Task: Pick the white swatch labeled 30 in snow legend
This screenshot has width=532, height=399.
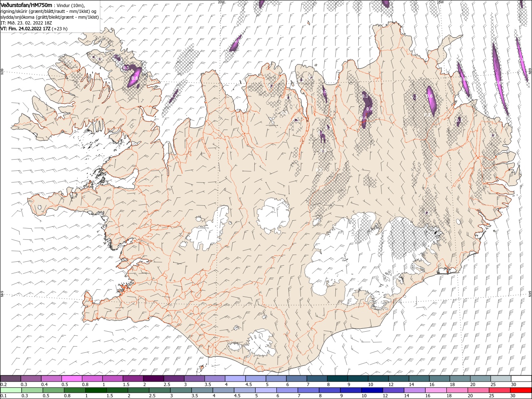Action: tap(521, 379)
